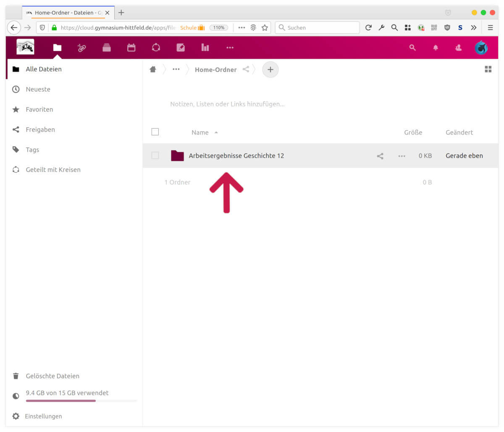Tick the select-all checkbox in table header
The height and width of the screenshot is (432, 504).
pos(155,132)
